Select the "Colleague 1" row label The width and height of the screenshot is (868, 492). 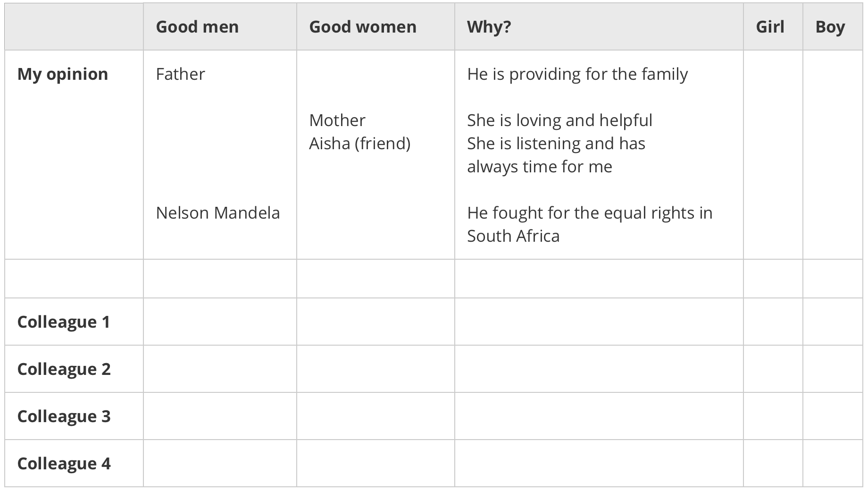64,322
